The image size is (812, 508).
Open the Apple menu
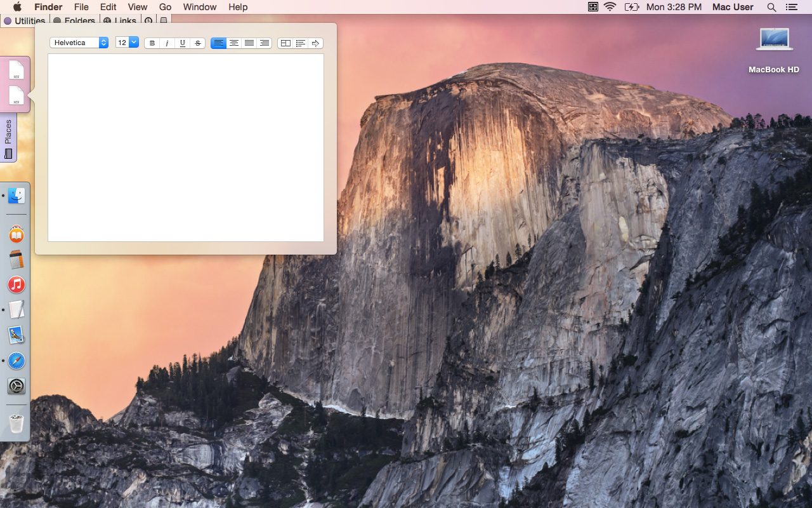(x=17, y=7)
